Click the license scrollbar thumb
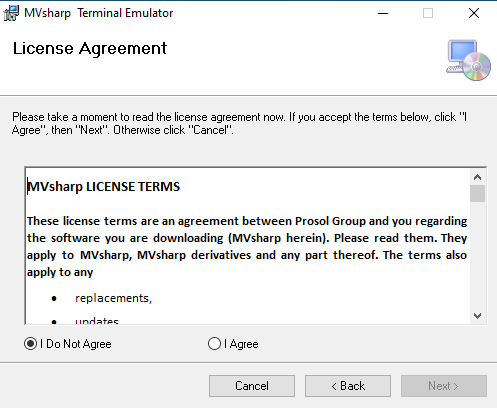The image size is (497, 408). pos(477,194)
